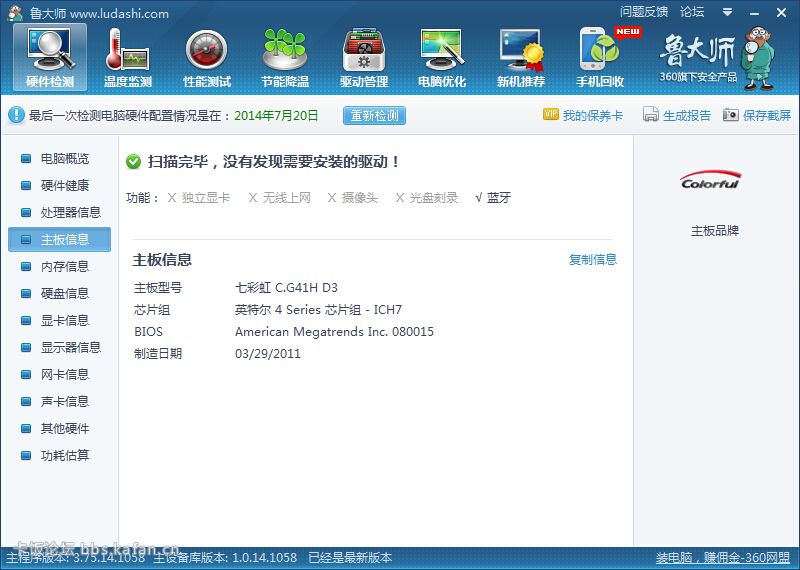Click the 保存截屏 camera icon
The width and height of the screenshot is (800, 570).
pos(731,115)
